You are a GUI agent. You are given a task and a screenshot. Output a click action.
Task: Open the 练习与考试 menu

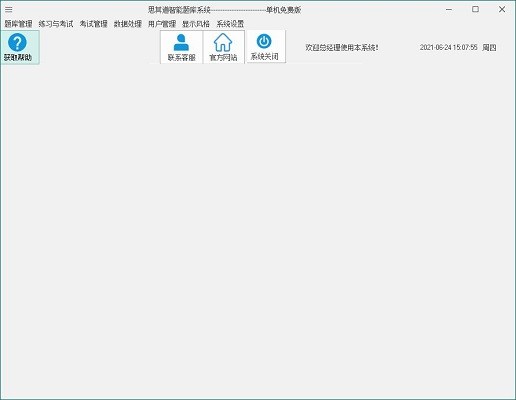click(56, 24)
